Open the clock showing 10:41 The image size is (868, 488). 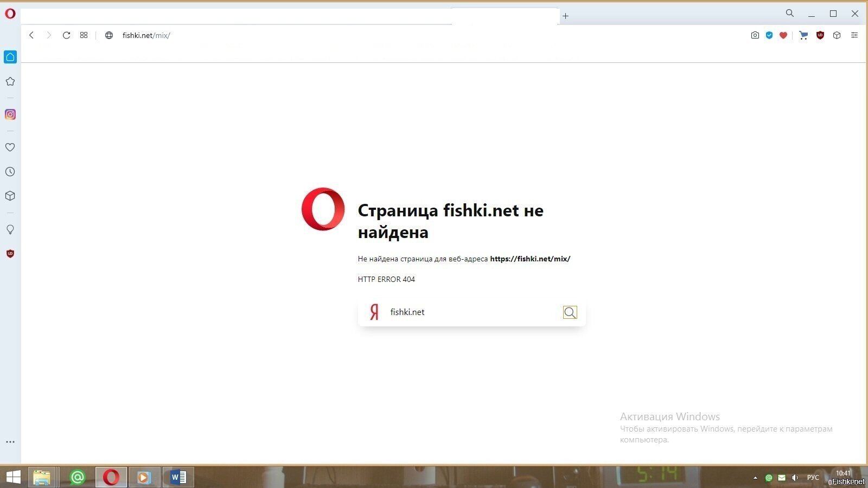click(x=844, y=473)
